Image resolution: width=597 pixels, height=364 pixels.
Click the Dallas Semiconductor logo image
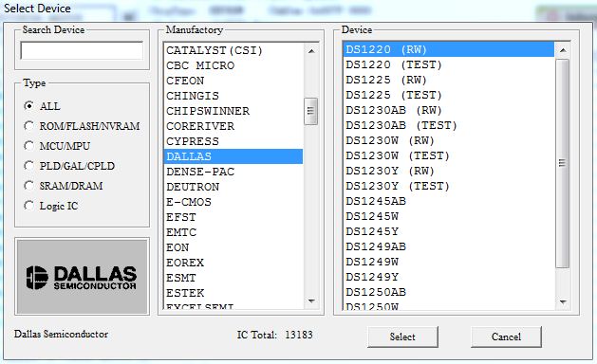click(82, 277)
